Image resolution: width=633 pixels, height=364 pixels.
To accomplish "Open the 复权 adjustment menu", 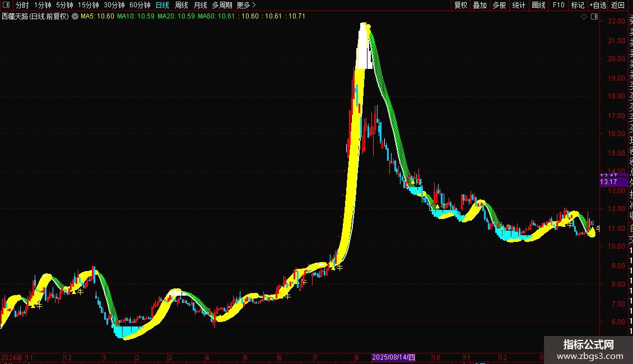I will [x=460, y=5].
